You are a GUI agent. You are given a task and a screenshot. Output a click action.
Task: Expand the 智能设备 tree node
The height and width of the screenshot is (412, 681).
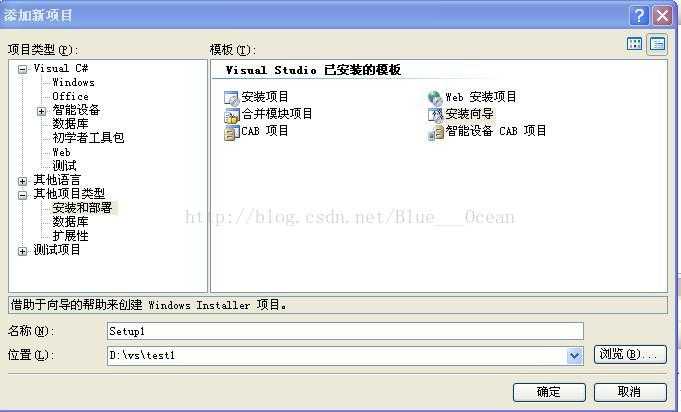41,111
